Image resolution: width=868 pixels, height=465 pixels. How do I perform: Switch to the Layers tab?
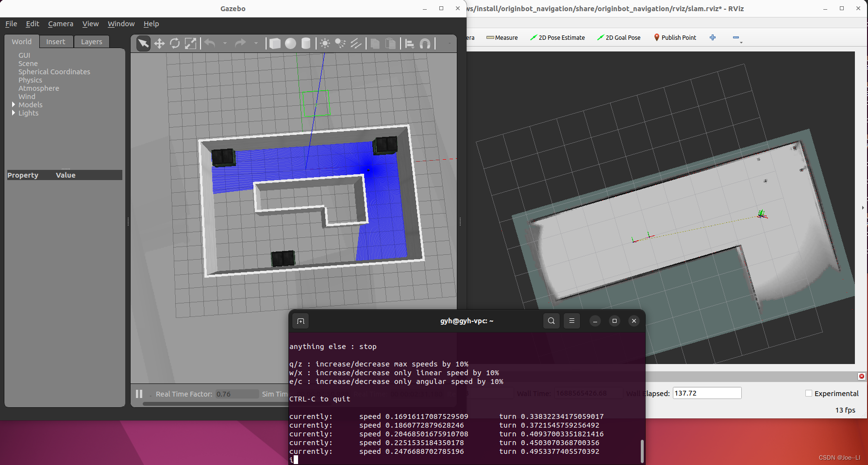(92, 42)
